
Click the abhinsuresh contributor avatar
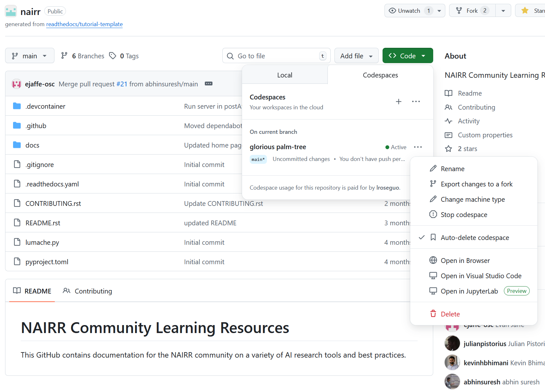point(452,382)
